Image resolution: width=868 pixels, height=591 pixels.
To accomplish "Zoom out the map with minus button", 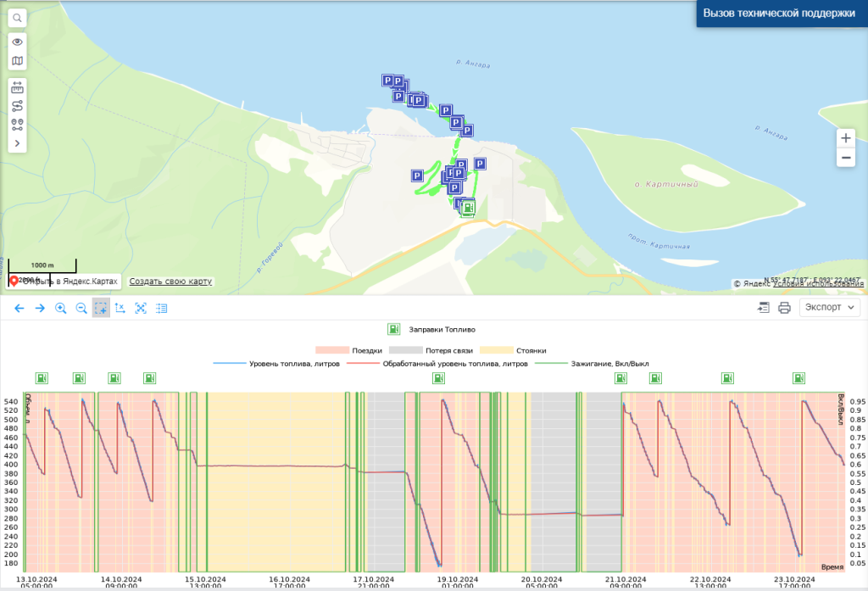I will (x=846, y=158).
